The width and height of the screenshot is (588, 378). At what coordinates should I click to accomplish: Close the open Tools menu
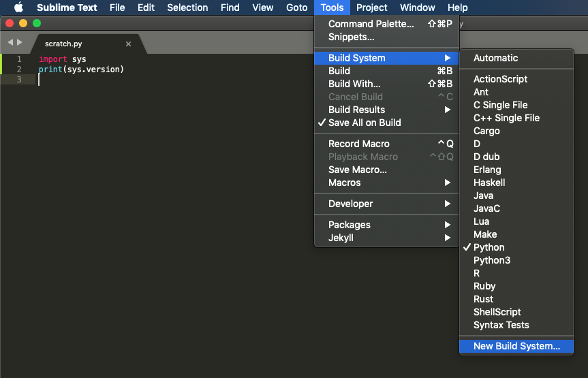pos(332,7)
